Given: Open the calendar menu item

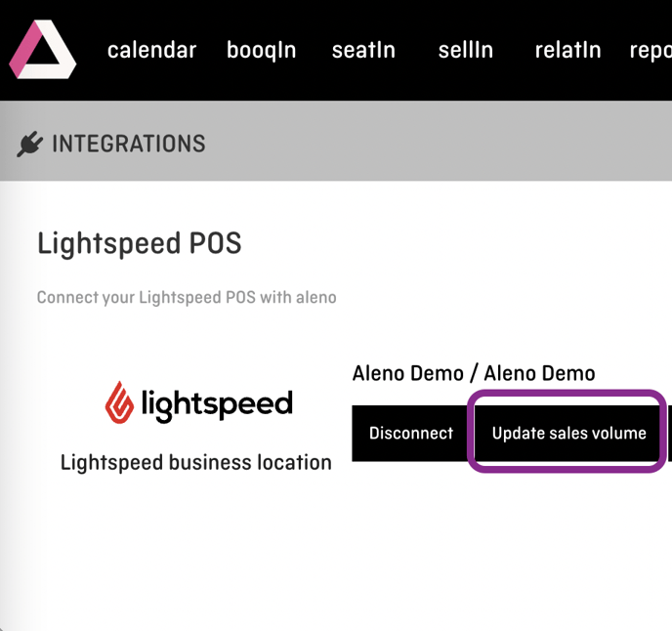Looking at the screenshot, I should (151, 50).
